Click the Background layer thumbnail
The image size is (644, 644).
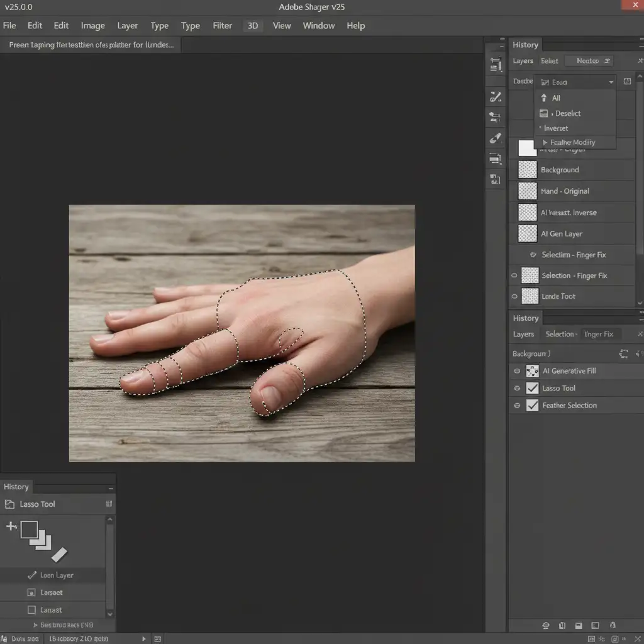528,170
